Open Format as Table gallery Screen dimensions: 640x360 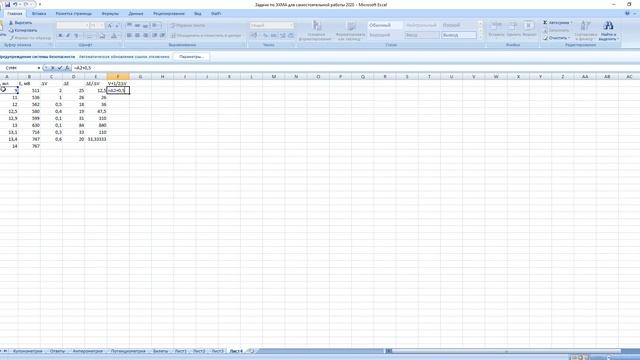(x=351, y=31)
